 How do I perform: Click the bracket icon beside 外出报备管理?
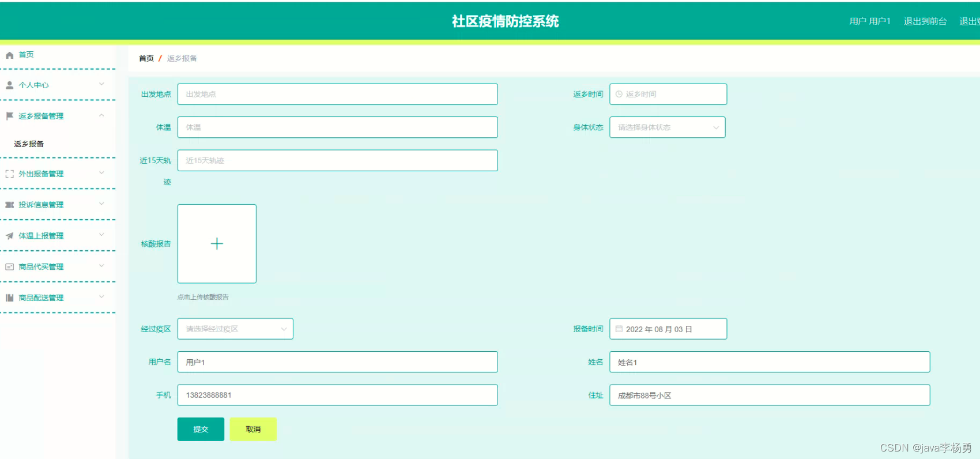tap(9, 174)
